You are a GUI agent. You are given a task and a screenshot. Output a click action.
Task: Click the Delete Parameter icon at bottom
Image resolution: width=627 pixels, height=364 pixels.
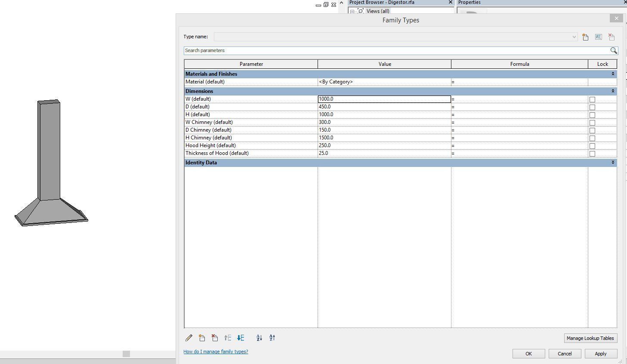point(215,338)
